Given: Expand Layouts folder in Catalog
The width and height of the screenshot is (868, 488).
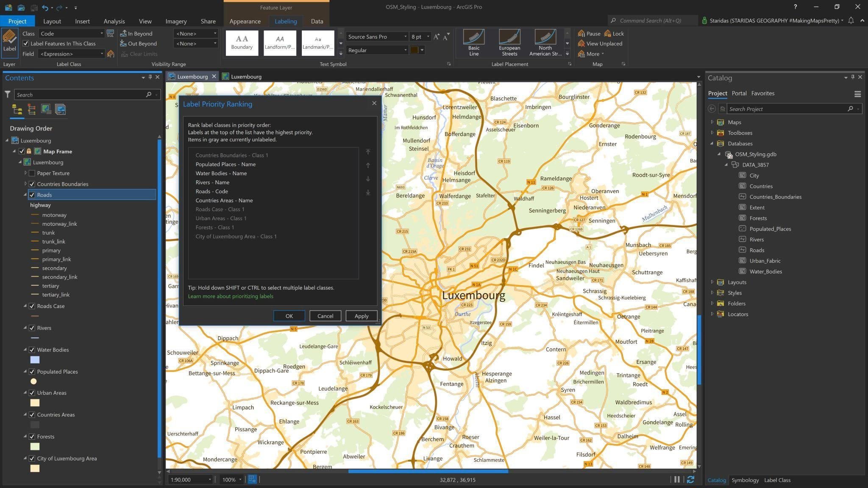Looking at the screenshot, I should (712, 282).
